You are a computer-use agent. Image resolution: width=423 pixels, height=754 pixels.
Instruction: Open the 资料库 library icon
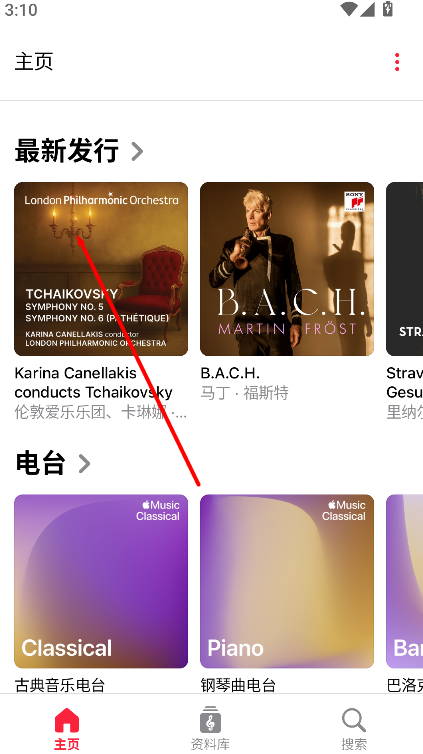211,720
